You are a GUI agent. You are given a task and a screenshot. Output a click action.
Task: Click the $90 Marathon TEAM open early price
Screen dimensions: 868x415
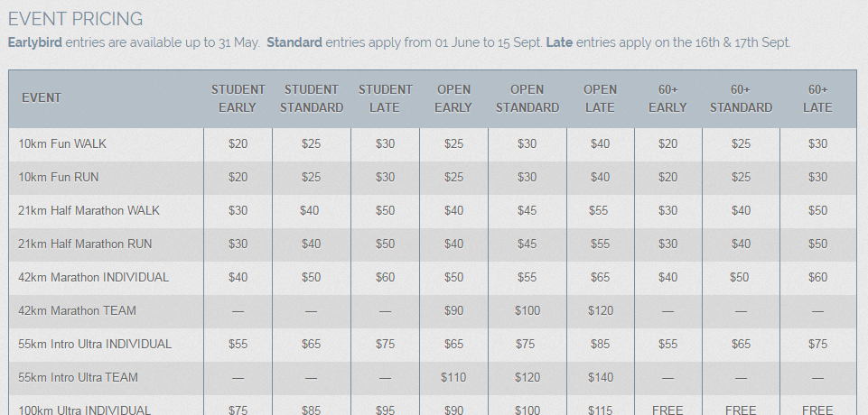(x=453, y=310)
